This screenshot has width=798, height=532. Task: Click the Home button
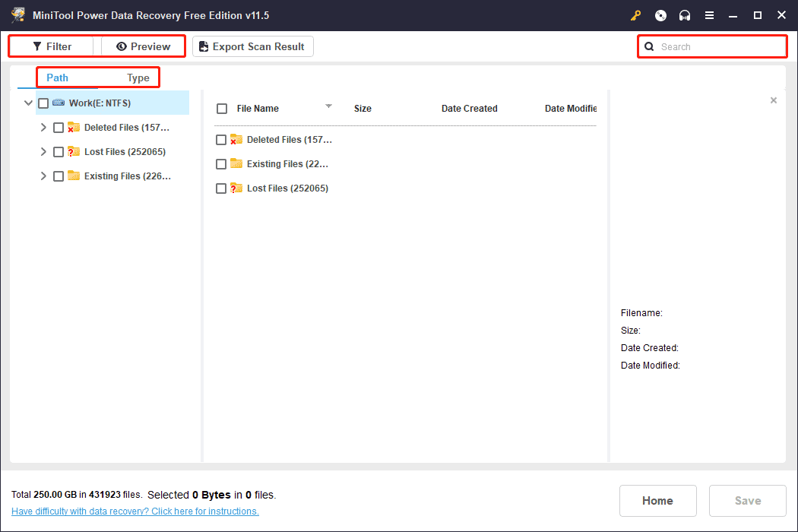657,500
